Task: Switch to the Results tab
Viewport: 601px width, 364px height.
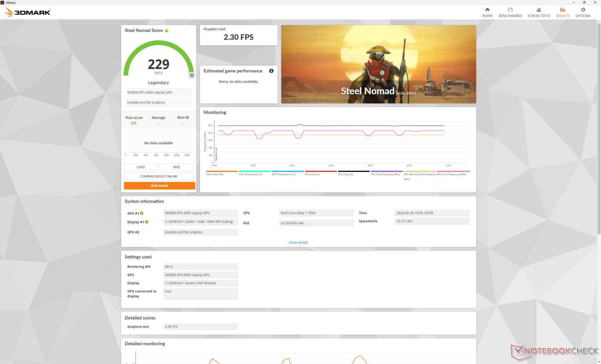Action: [562, 12]
